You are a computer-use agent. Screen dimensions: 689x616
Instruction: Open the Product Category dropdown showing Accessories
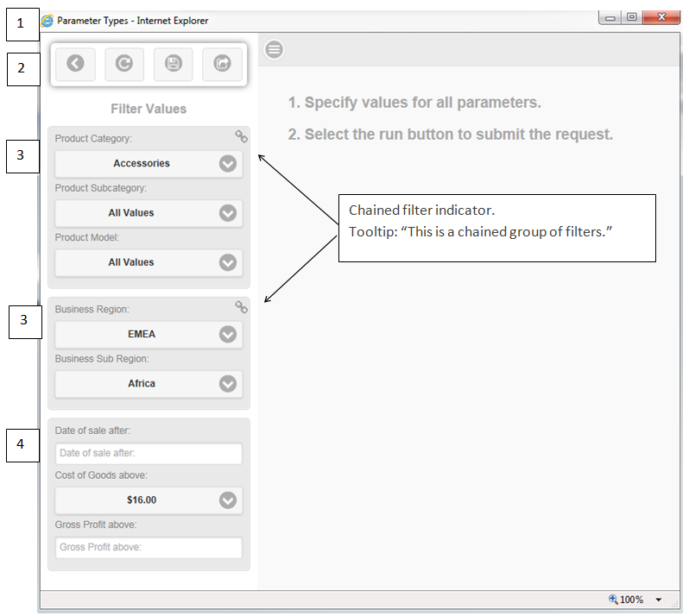click(x=149, y=164)
